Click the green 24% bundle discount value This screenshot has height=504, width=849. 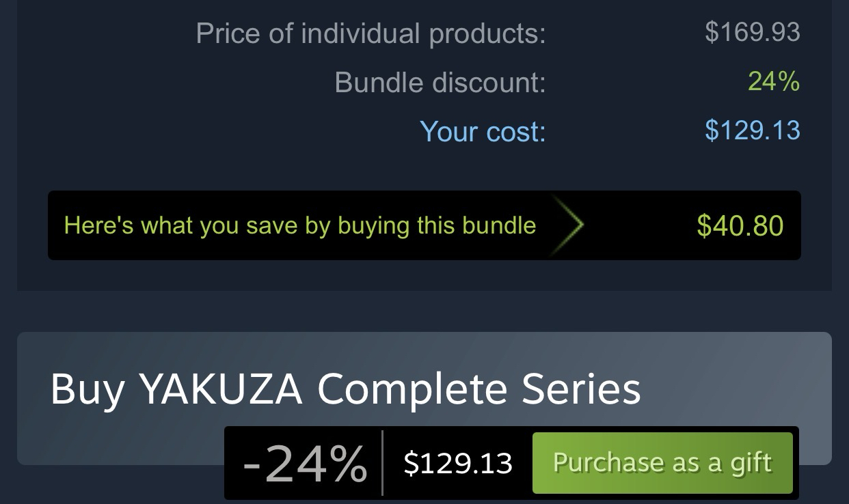[x=773, y=81]
